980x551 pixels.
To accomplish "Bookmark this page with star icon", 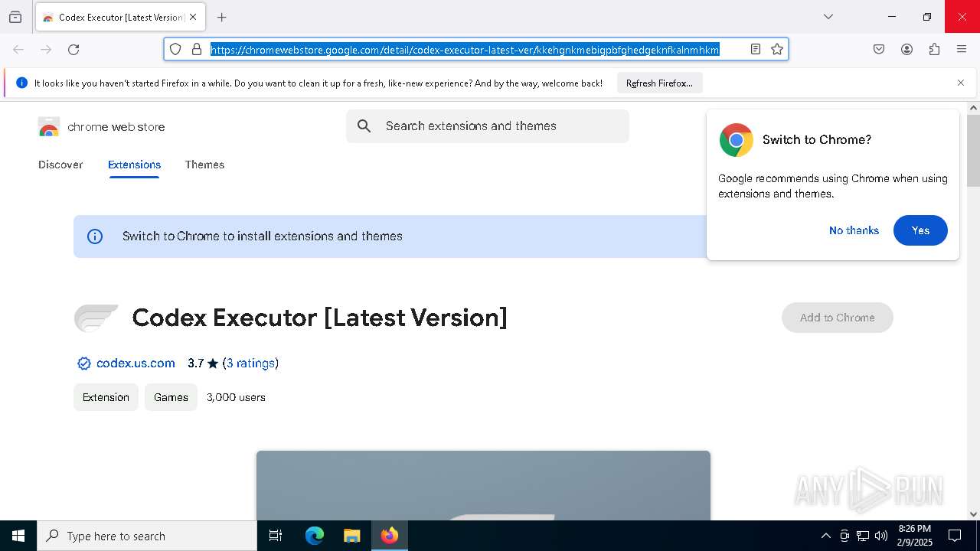I will pyautogui.click(x=777, y=49).
